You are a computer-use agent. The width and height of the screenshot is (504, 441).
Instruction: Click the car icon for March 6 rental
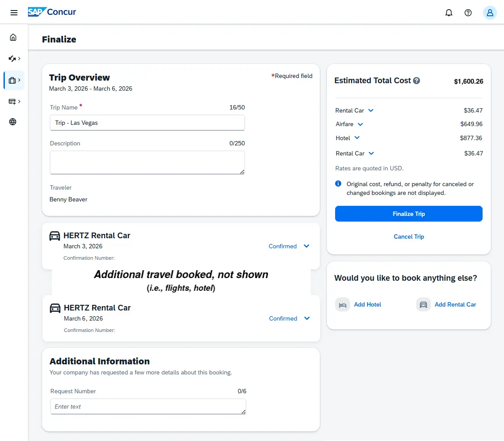pyautogui.click(x=55, y=308)
